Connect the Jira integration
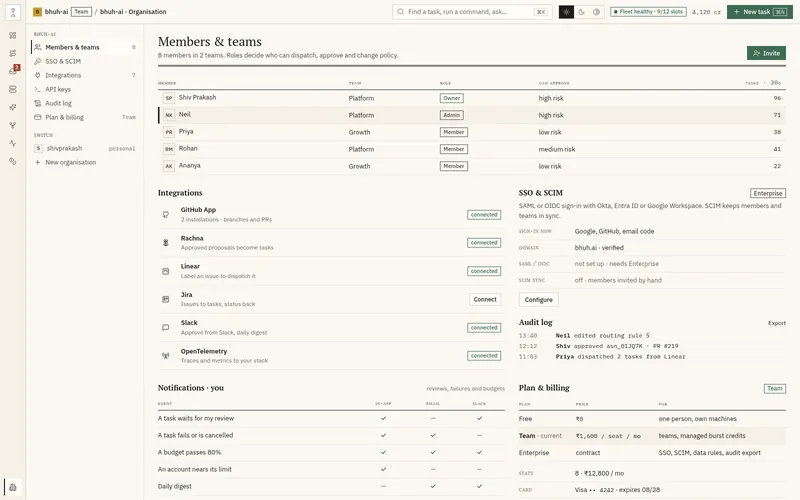 coord(485,299)
